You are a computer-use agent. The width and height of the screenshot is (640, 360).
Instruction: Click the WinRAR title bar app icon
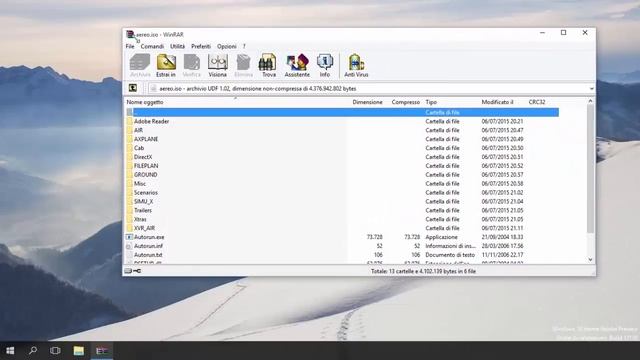pos(130,34)
